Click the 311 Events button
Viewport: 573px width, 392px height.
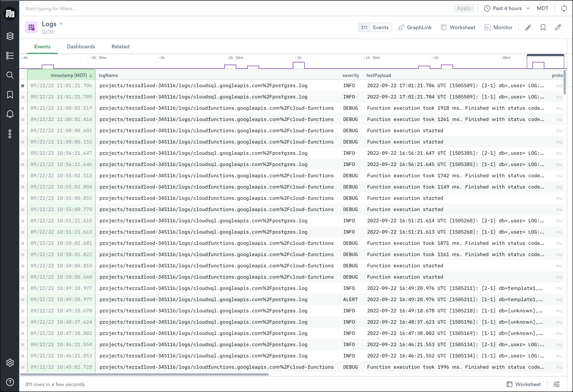[375, 27]
